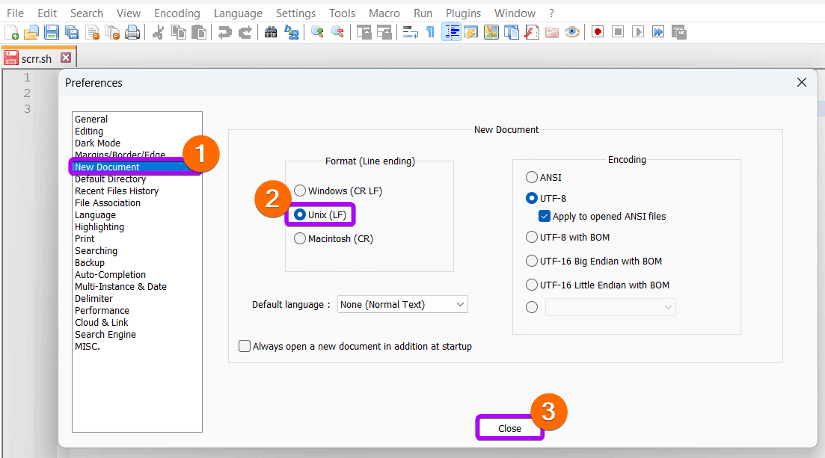Click the macro Playback icon
Screen dimensions: 825x458
[x=638, y=33]
